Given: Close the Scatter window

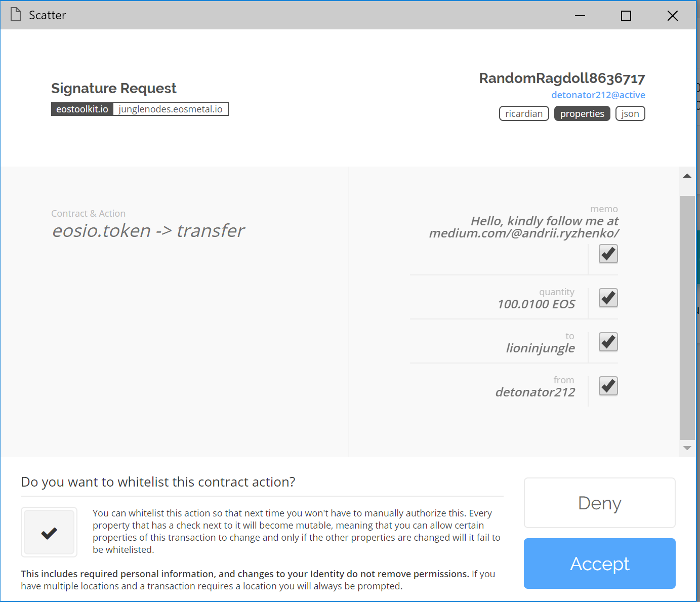Looking at the screenshot, I should (x=673, y=15).
